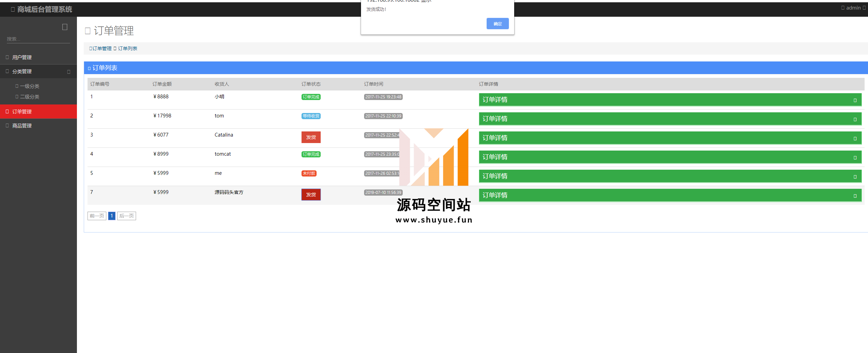Expand the 分类管理 submenu arrow
868x353 pixels.
(69, 72)
